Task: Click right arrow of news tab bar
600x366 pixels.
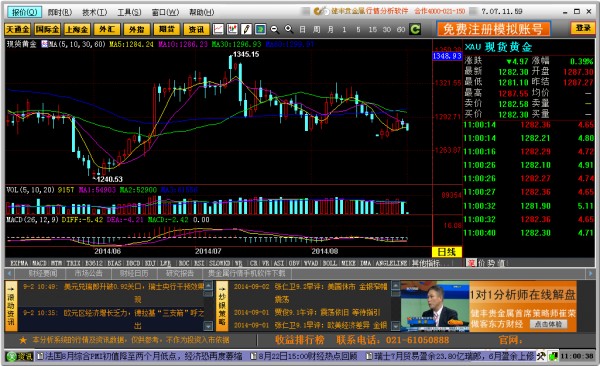Action: coord(591,273)
